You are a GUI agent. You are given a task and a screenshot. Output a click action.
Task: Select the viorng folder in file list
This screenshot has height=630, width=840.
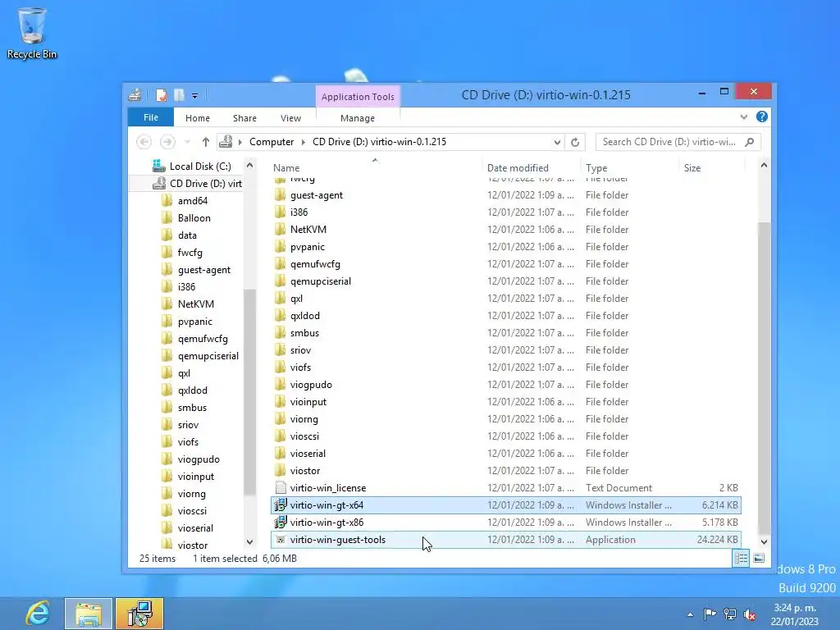coord(505,419)
